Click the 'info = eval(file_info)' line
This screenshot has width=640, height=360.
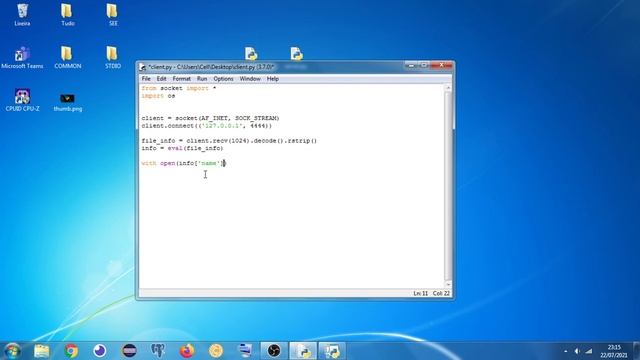pos(182,148)
